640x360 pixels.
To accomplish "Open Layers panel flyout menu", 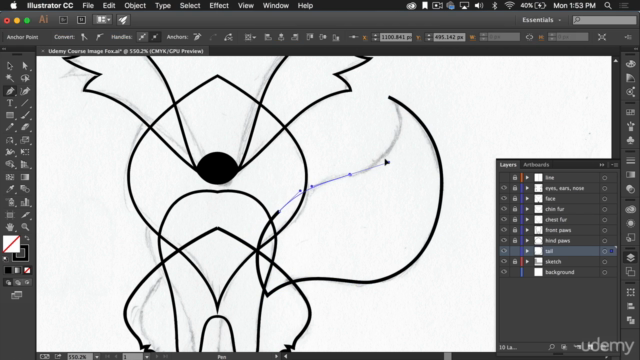I will (x=614, y=165).
